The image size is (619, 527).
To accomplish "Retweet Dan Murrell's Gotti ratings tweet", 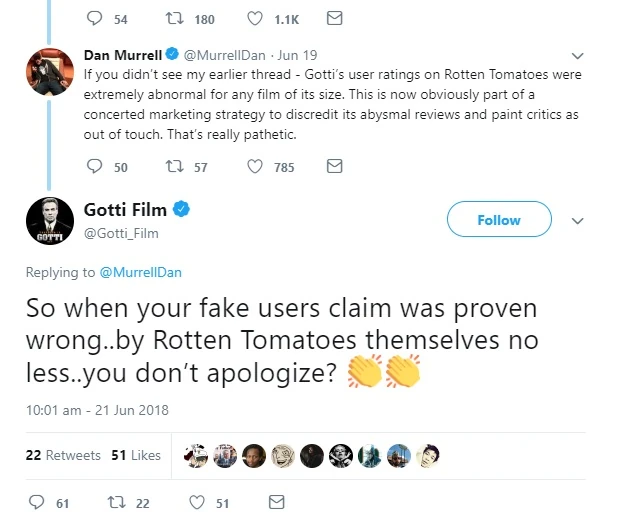I will click(x=174, y=167).
